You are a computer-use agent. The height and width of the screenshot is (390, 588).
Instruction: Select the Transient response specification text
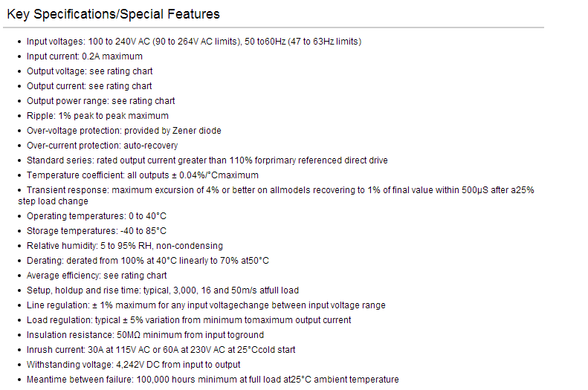tap(276, 195)
